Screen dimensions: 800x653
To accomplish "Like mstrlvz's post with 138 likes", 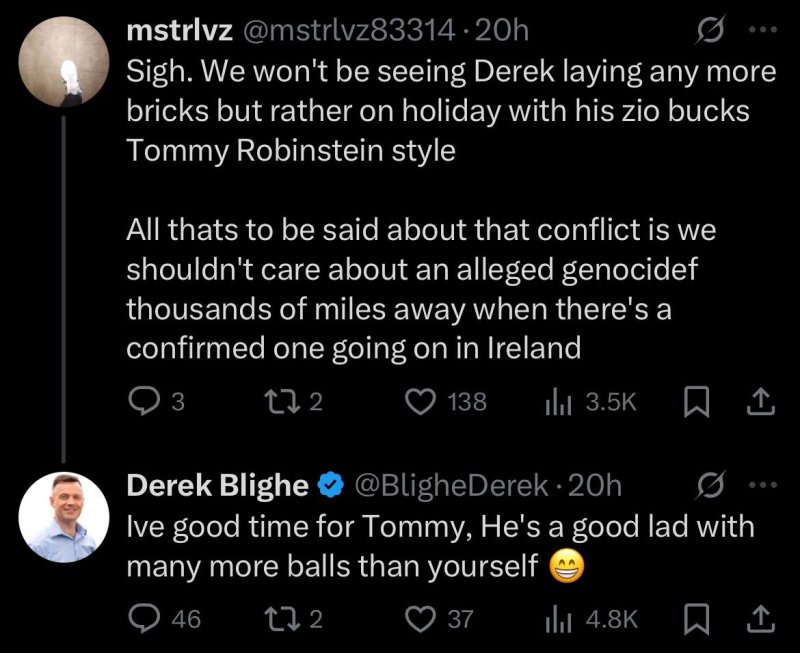I will (420, 402).
